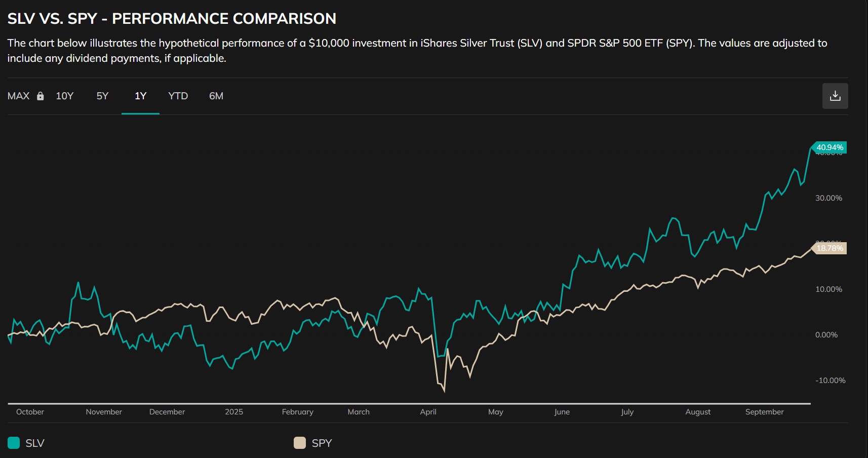This screenshot has height=458, width=868.
Task: Select the active 1Y tab
Action: pos(140,96)
